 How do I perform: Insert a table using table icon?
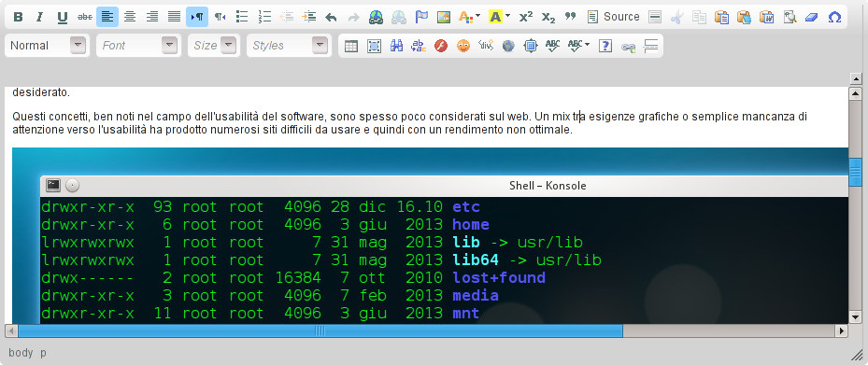coord(351,46)
